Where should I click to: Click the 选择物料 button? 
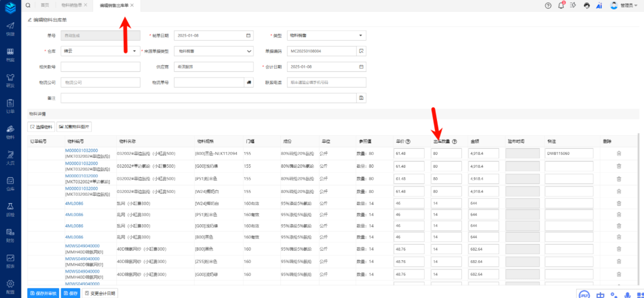[41, 127]
